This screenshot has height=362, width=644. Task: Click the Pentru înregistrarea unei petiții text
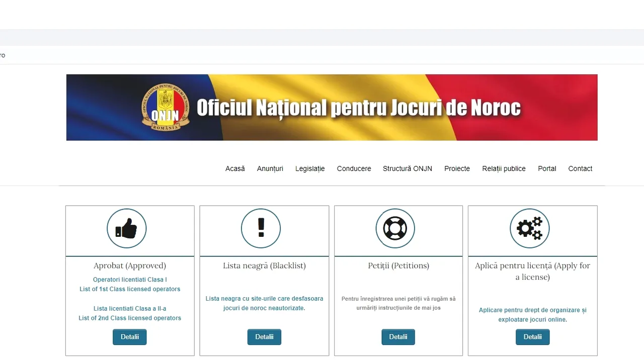(x=398, y=303)
